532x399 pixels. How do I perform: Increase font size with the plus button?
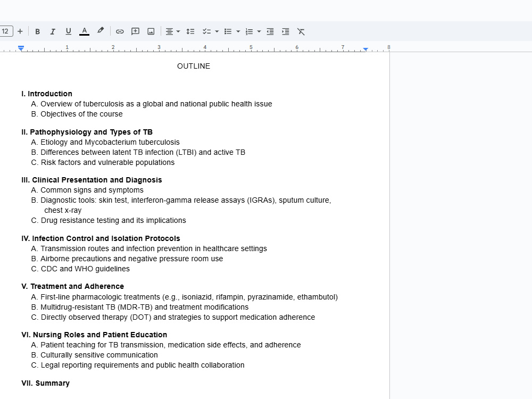click(20, 31)
